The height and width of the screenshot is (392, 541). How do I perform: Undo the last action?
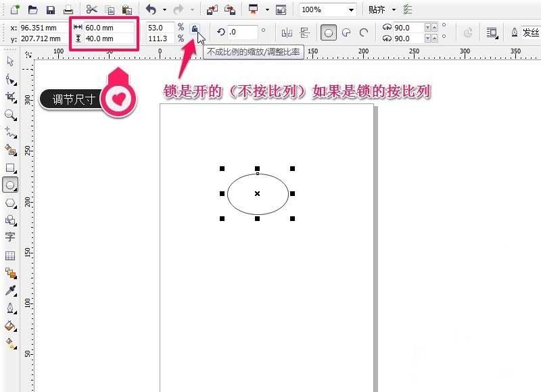[151, 9]
